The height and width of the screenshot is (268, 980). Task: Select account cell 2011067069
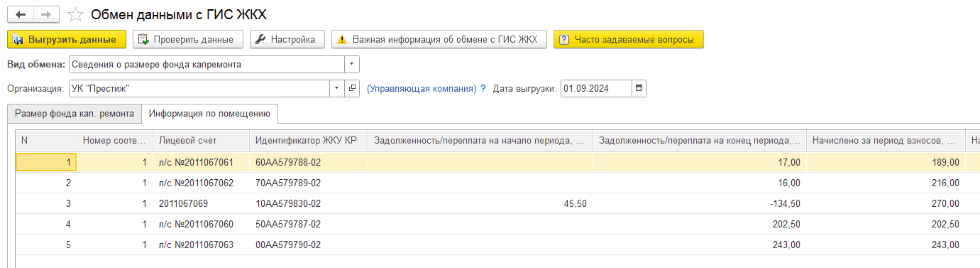[202, 203]
